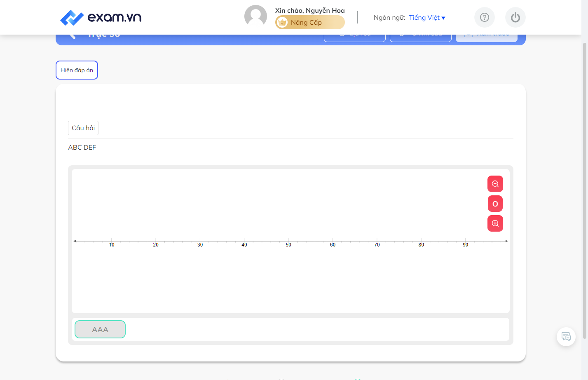
Task: Open the Tiếng Việt language dropdown
Action: tap(427, 17)
